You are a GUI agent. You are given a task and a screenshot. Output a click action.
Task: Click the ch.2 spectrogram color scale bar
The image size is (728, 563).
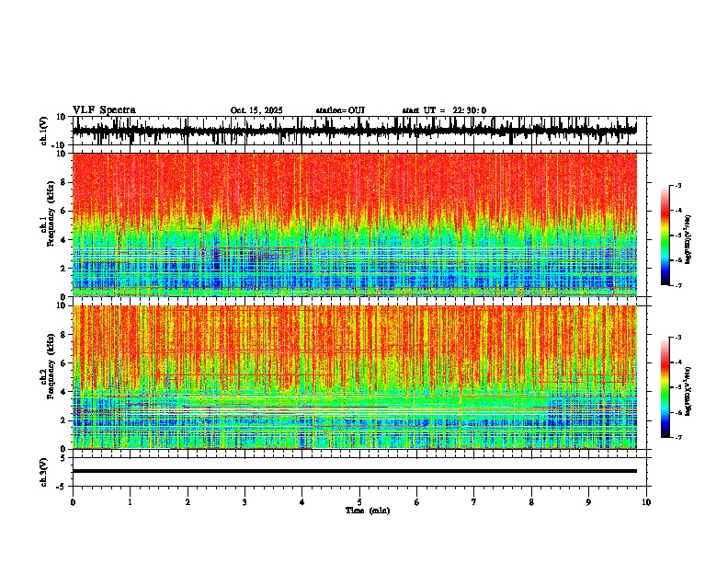pos(665,387)
